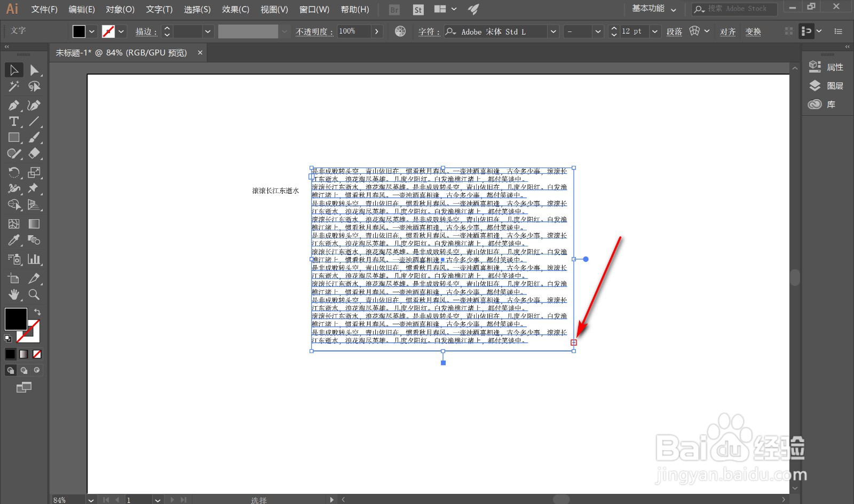Select the Magic Wand tool
The image size is (854, 504).
point(14,86)
